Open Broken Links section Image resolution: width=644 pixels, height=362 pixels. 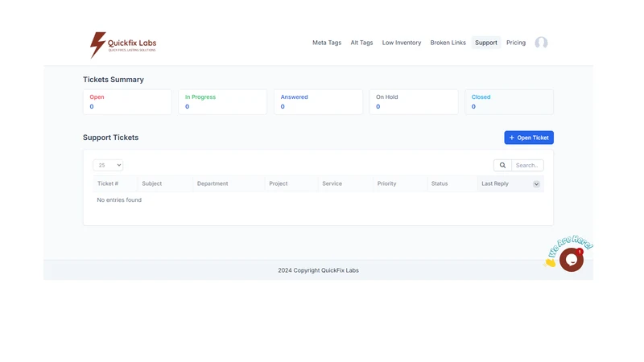coord(448,43)
